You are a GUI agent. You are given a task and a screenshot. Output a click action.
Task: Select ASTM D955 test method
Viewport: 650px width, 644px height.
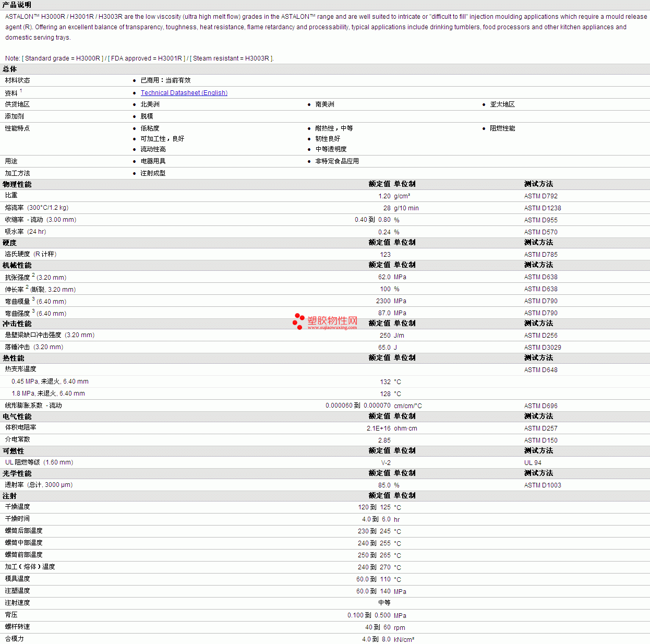tap(541, 220)
